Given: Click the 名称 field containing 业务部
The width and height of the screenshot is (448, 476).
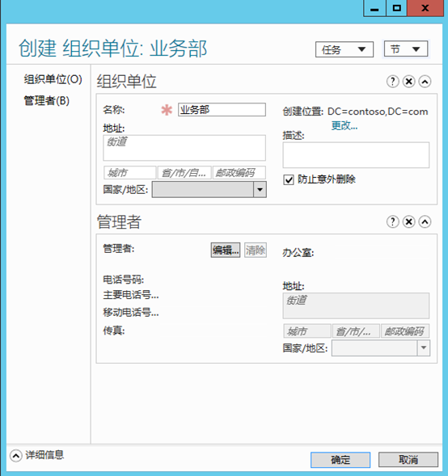Looking at the screenshot, I should click(222, 110).
